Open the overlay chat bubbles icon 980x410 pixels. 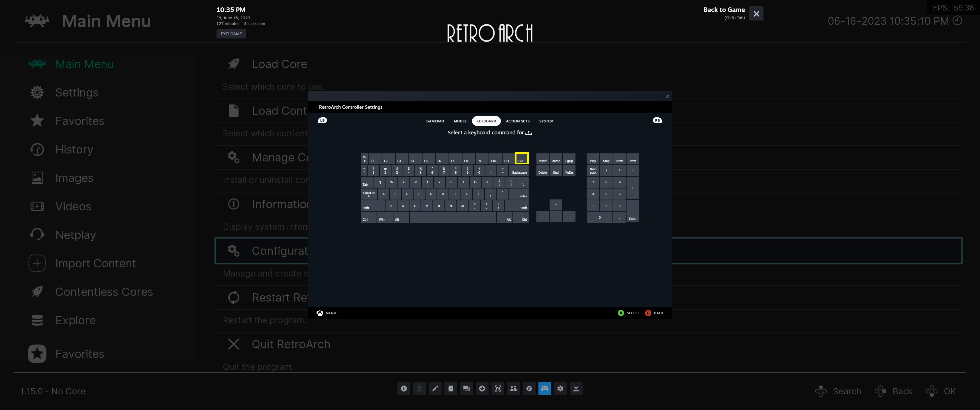pyautogui.click(x=466, y=388)
